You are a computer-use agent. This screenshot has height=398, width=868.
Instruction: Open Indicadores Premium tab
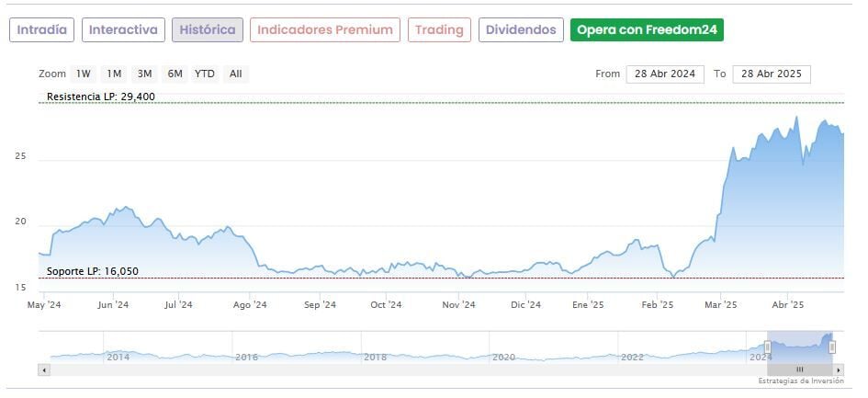tap(325, 29)
